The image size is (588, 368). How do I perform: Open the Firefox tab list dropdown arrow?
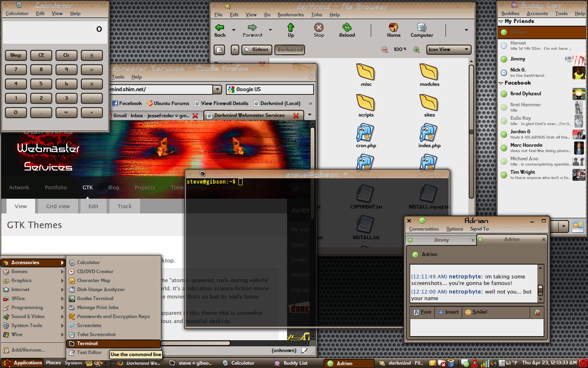[310, 115]
